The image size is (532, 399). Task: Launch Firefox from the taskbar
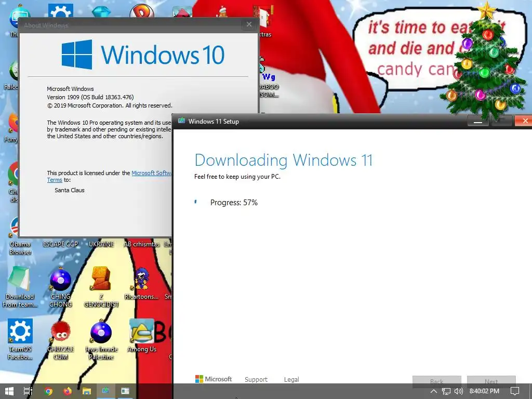pyautogui.click(x=68, y=391)
